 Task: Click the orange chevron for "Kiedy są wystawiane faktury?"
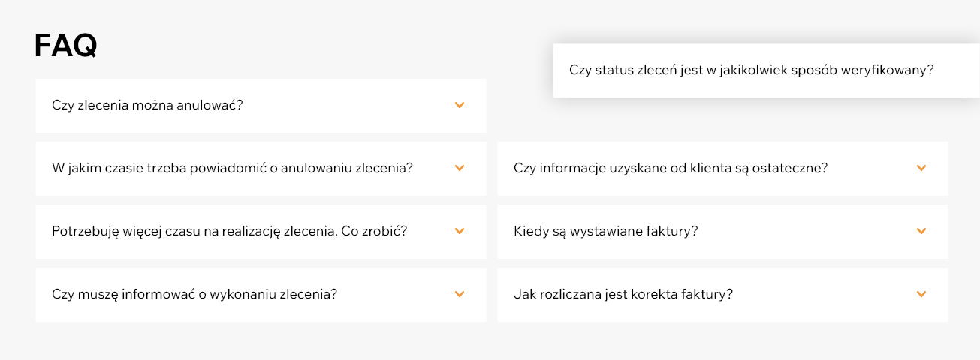[922, 231]
